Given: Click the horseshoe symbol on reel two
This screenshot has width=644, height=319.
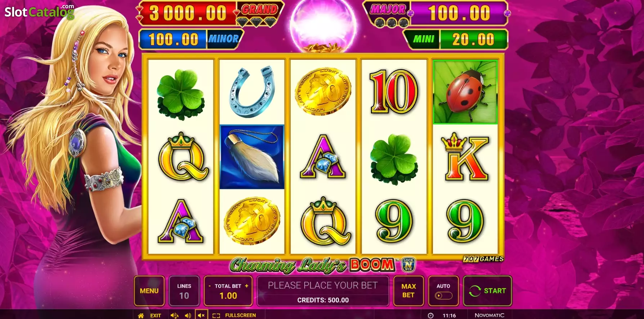Looking at the screenshot, I should tap(252, 91).
